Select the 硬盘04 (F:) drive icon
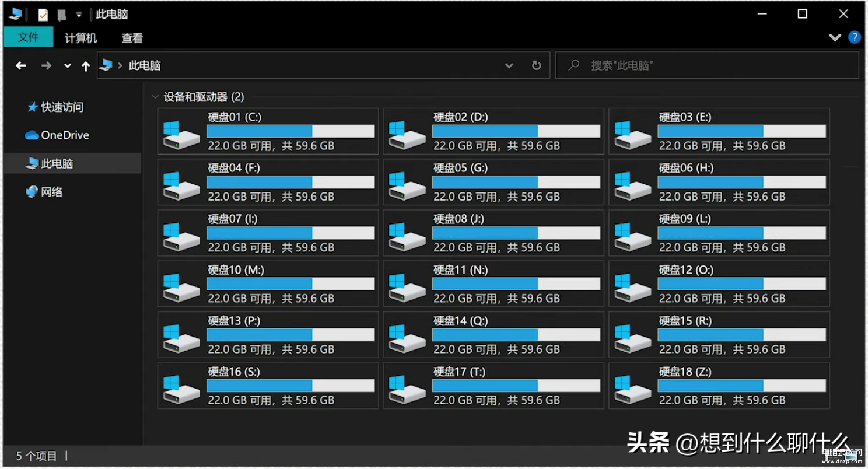This screenshot has width=868, height=469. tap(181, 185)
